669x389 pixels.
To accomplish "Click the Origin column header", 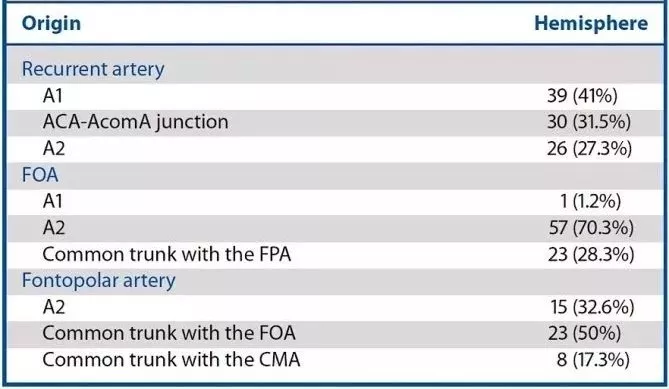I will click(x=51, y=23).
